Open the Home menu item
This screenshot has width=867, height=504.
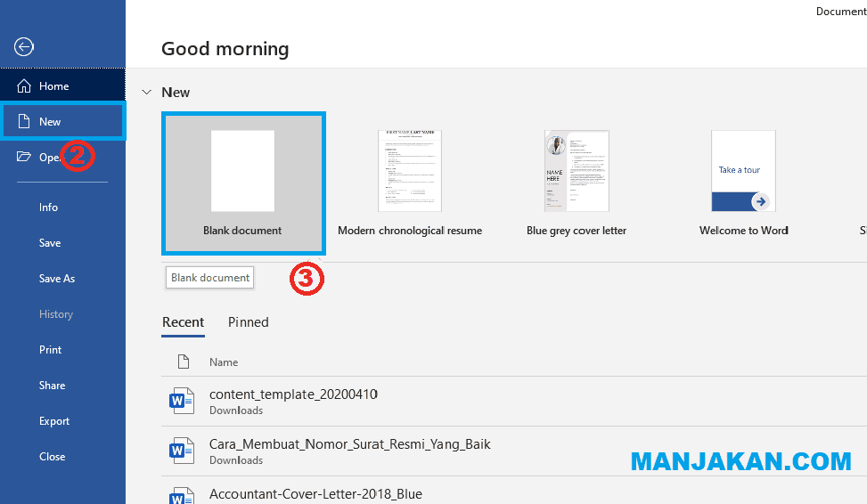[x=62, y=86]
